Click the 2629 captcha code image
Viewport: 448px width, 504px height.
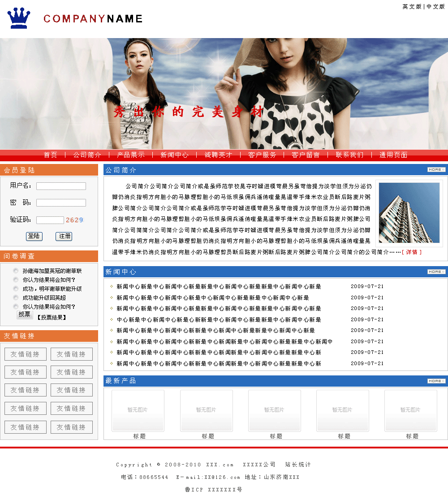(x=74, y=220)
